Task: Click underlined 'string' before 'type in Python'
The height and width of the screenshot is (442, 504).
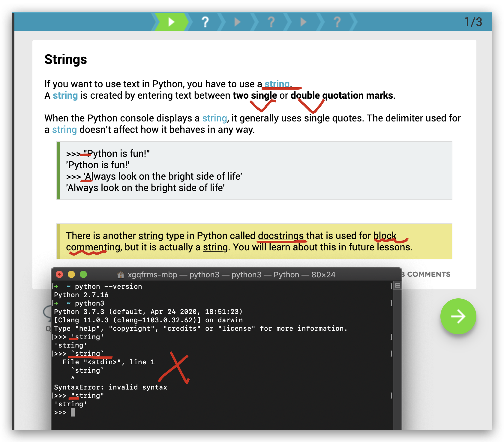Action: (151, 236)
